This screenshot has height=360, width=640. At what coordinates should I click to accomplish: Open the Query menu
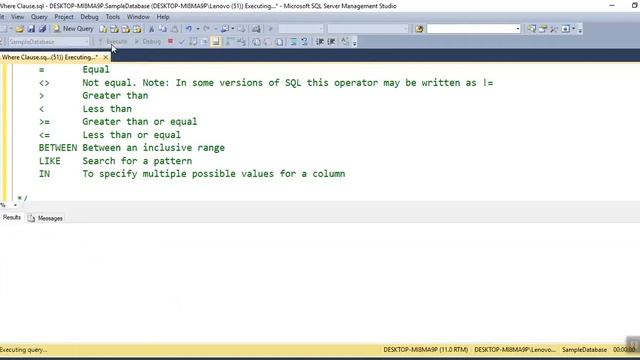coord(39,17)
